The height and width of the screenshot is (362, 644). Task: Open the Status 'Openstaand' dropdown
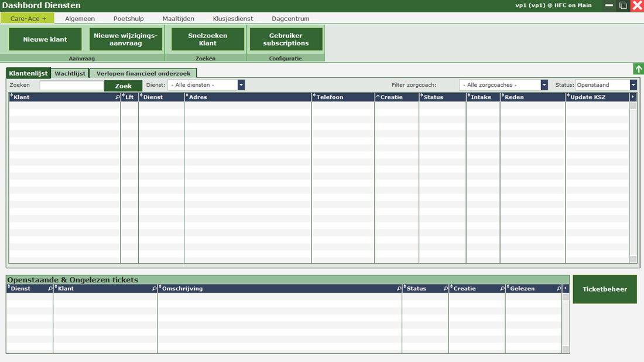(633, 85)
